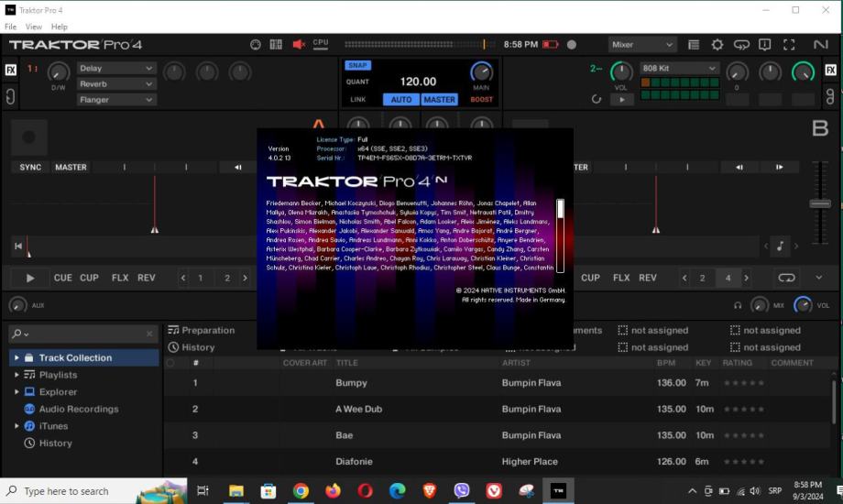
Task: Open the Help menu
Action: tap(60, 27)
